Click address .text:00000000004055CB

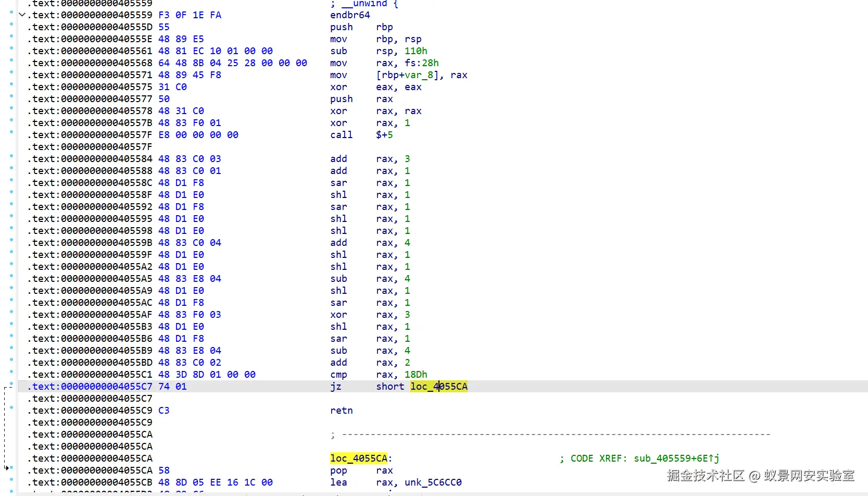tap(90, 482)
